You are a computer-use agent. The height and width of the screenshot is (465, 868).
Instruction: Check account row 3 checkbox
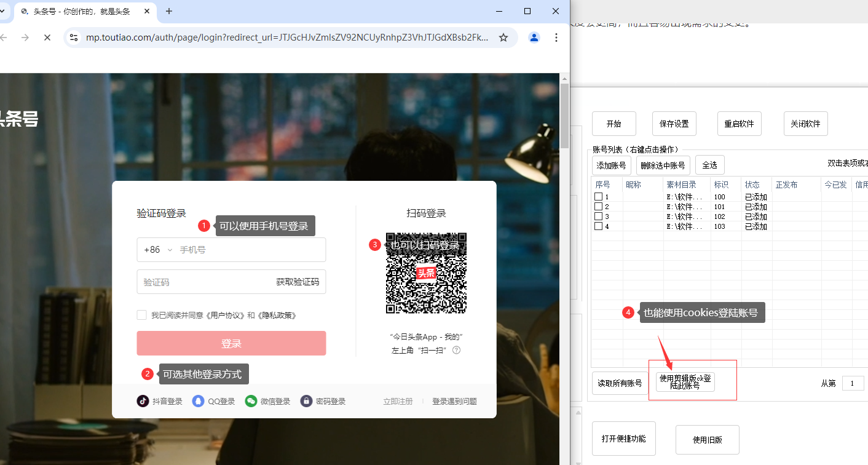(x=598, y=217)
